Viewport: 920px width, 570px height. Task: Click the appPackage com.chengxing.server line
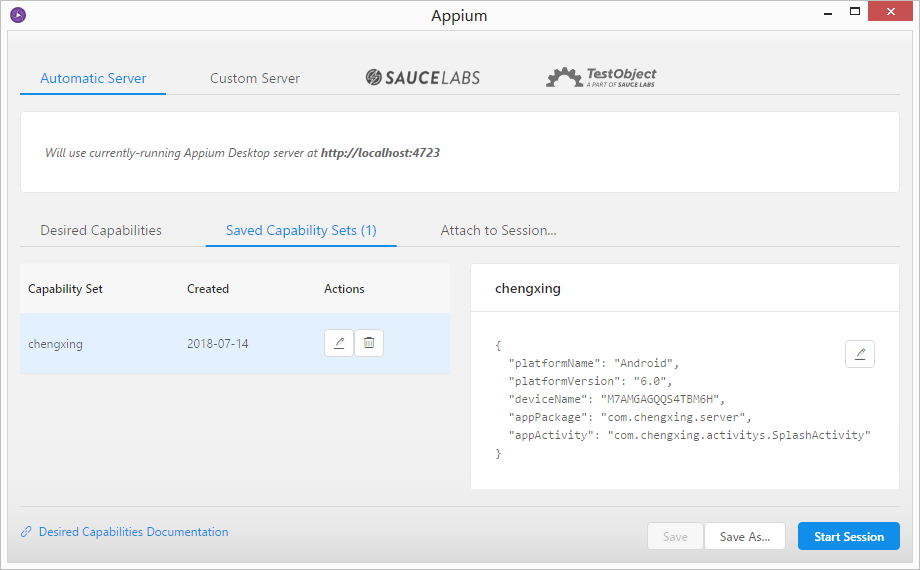click(630, 417)
